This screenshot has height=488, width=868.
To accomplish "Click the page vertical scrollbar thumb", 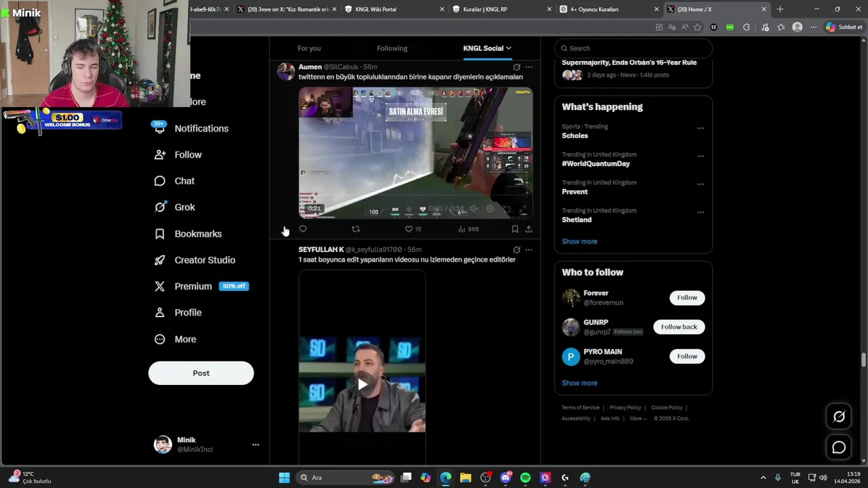I will click(x=863, y=360).
